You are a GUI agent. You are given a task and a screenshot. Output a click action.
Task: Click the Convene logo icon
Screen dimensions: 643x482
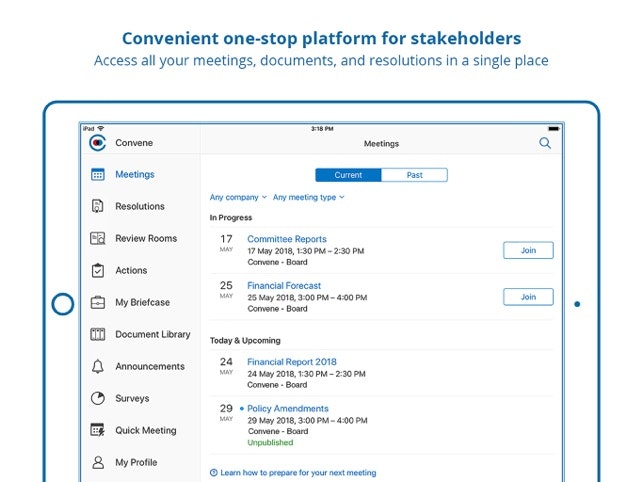coord(98,143)
